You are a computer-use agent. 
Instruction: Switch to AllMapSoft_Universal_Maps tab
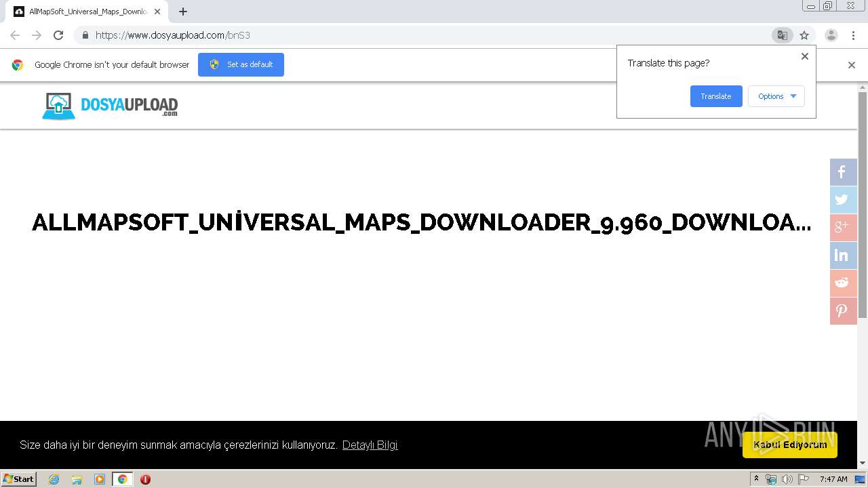click(88, 12)
